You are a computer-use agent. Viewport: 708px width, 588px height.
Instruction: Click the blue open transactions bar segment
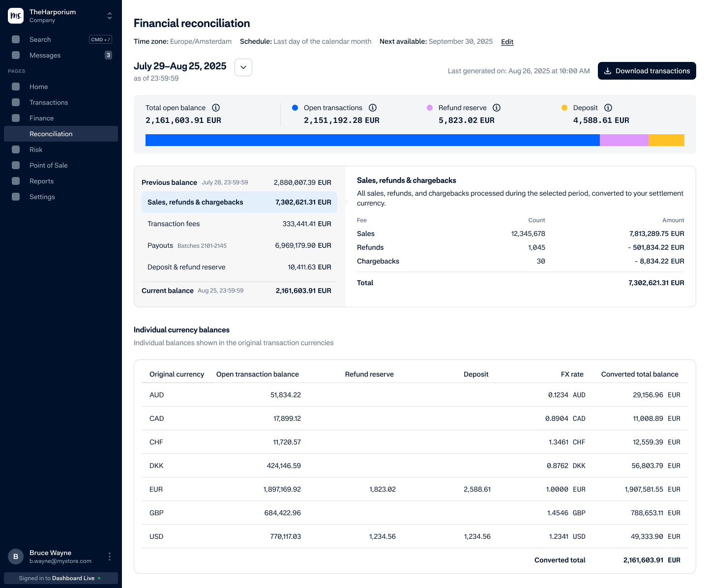tap(373, 140)
